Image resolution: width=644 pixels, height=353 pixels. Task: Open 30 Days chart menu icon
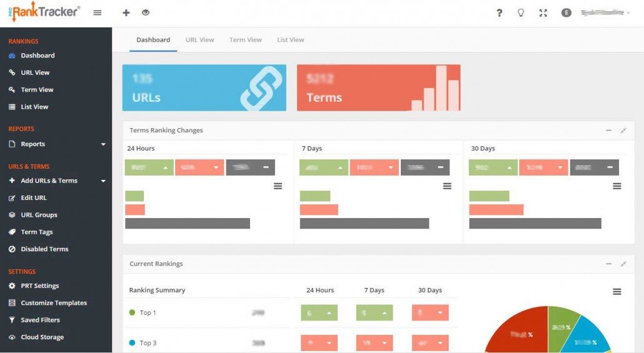[x=617, y=186]
